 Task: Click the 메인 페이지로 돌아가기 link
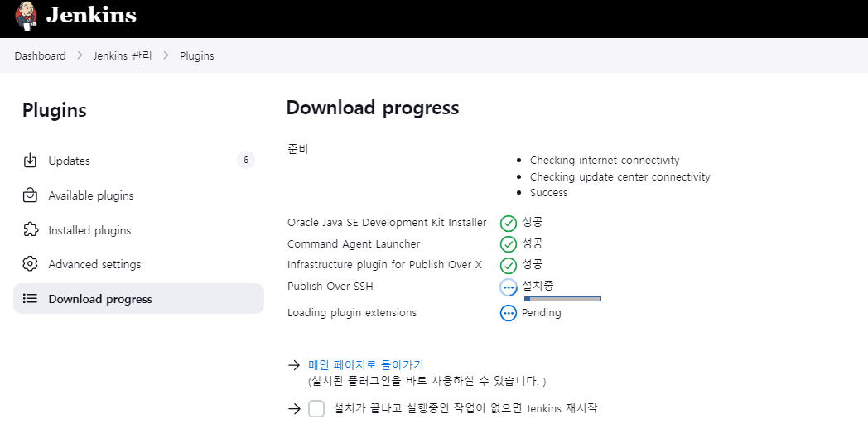(x=366, y=365)
